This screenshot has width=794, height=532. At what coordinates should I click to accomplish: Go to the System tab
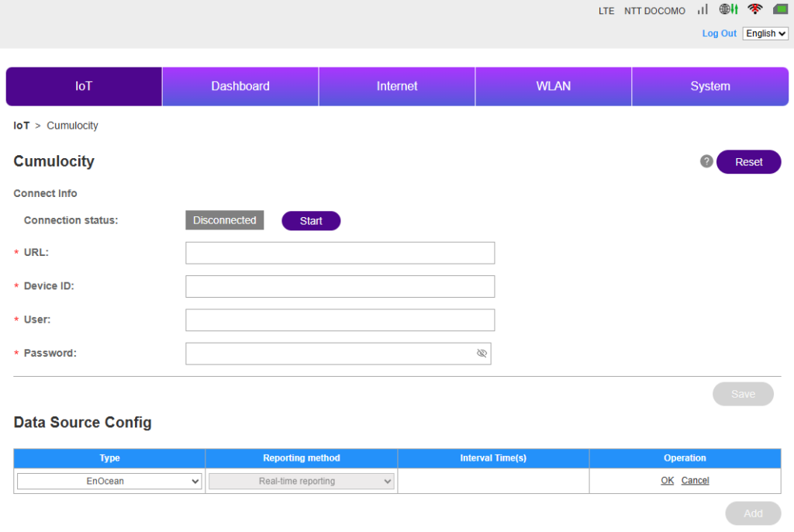pos(710,86)
